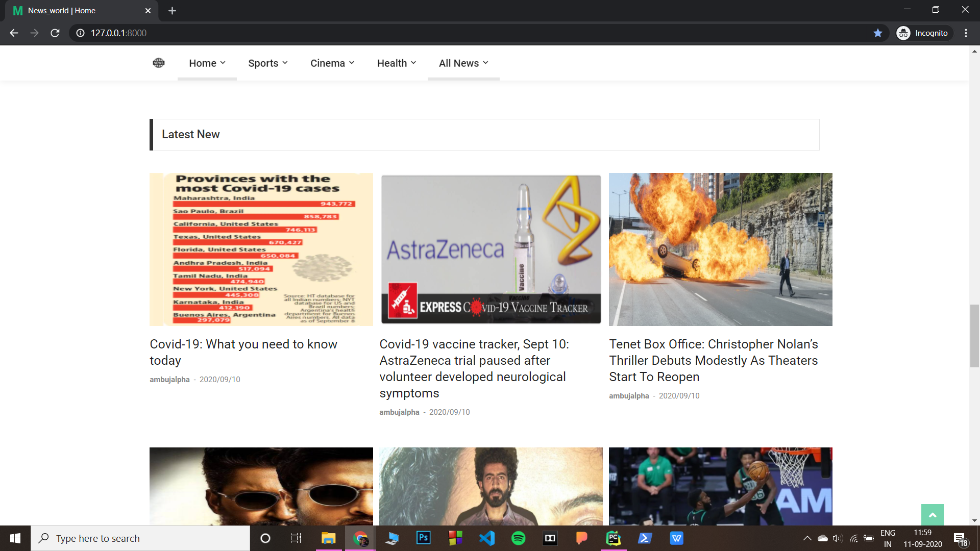Open a new browser tab with plus icon

(172, 11)
